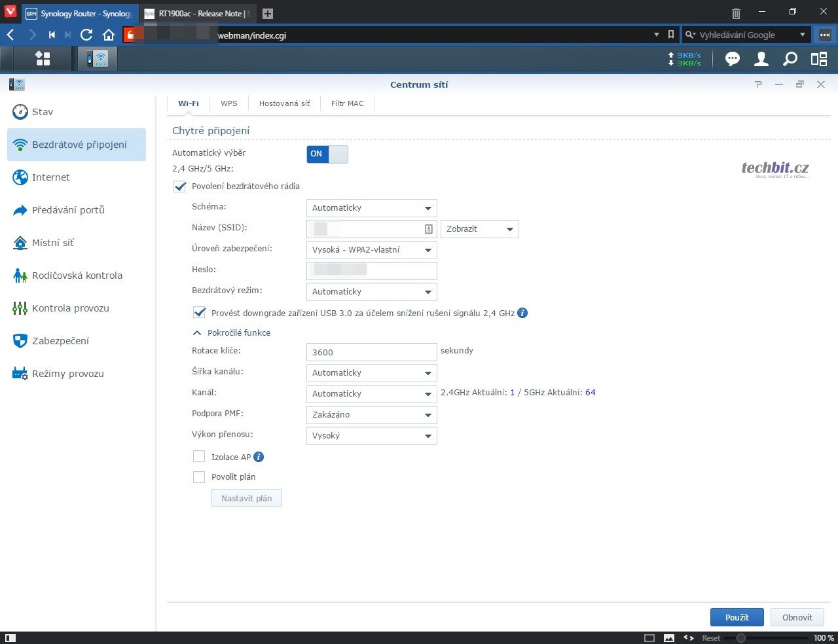
Task: Expand the Výkon přenosu dropdown
Action: pos(371,436)
